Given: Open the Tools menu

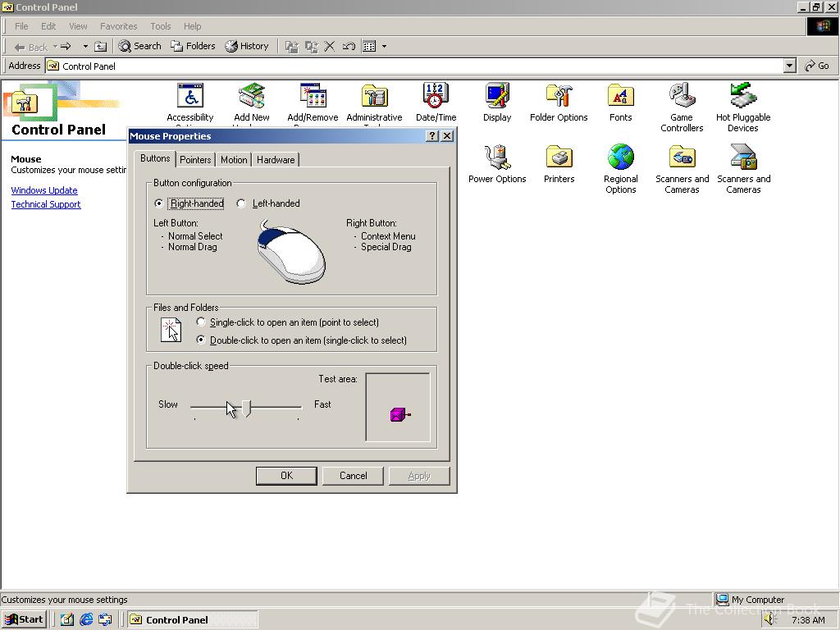Looking at the screenshot, I should click(160, 26).
